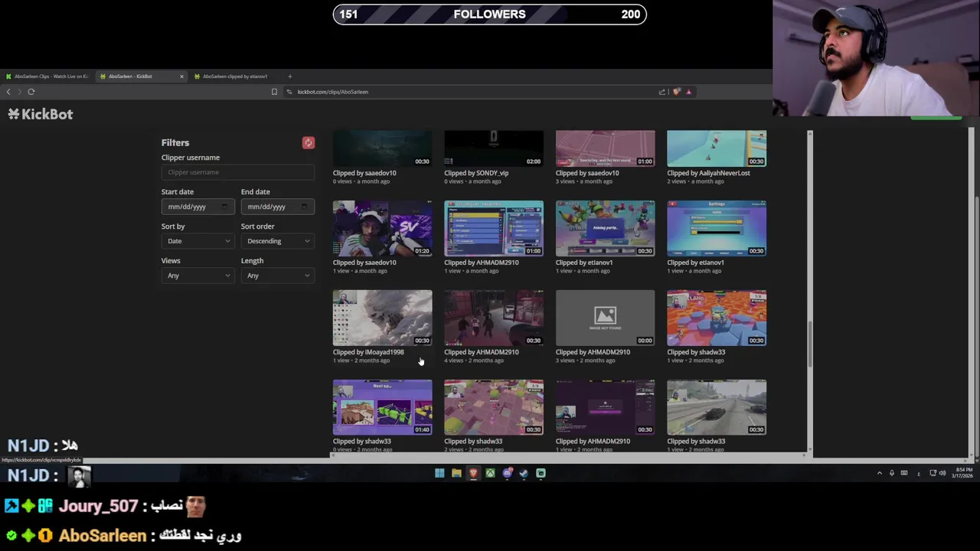This screenshot has height=551, width=980.
Task: Click the Clipper username input field
Action: (x=237, y=172)
